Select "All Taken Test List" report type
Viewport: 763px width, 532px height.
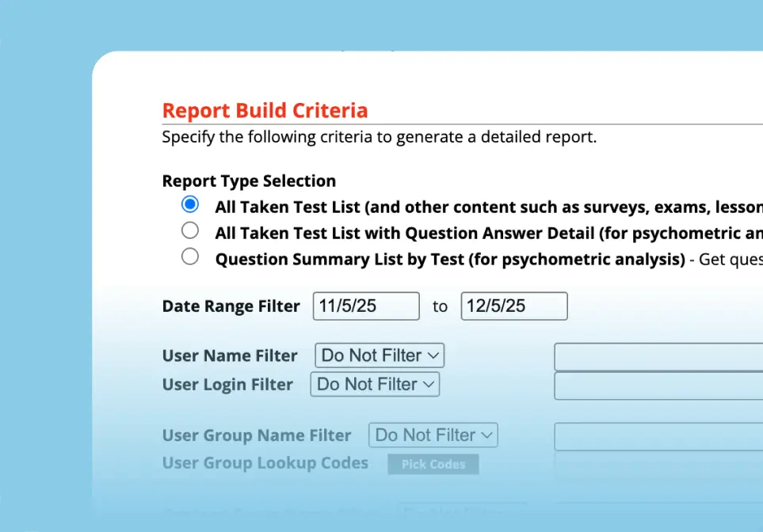pos(189,203)
